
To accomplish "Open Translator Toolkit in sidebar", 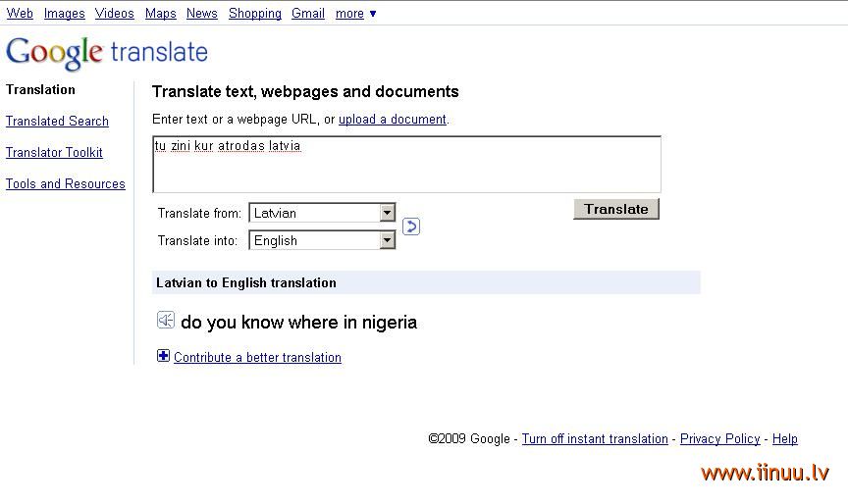I will coord(54,152).
